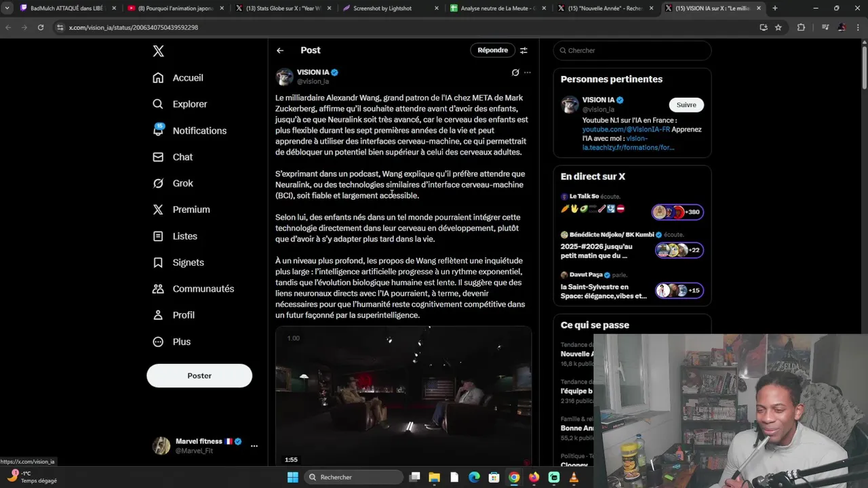
Task: Open Firefox from the taskbar
Action: coord(534,477)
